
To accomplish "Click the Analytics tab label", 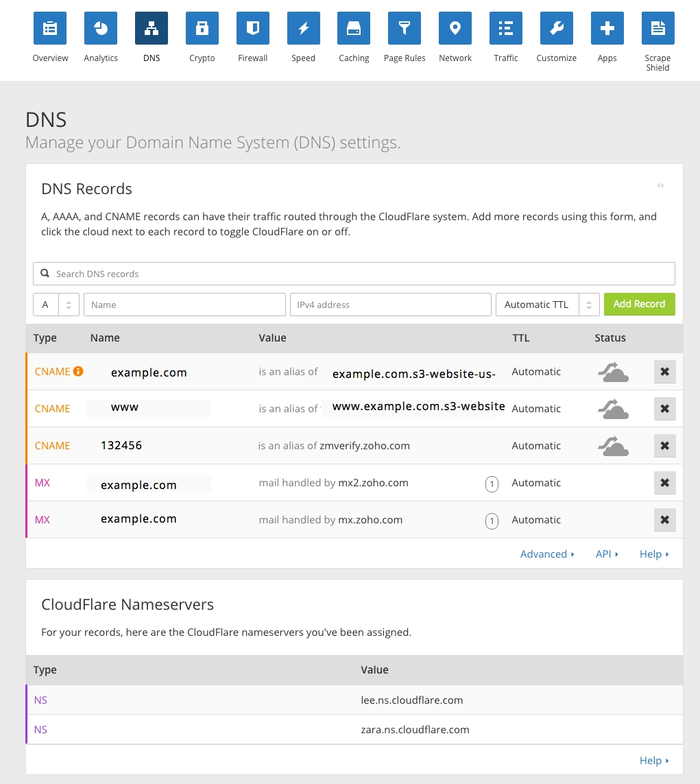I will pyautogui.click(x=100, y=58).
